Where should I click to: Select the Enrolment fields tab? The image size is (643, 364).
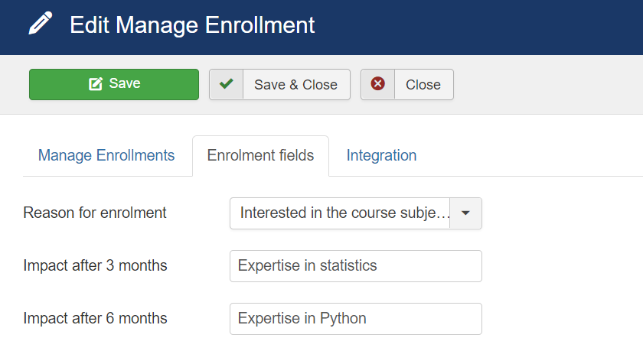click(x=260, y=156)
